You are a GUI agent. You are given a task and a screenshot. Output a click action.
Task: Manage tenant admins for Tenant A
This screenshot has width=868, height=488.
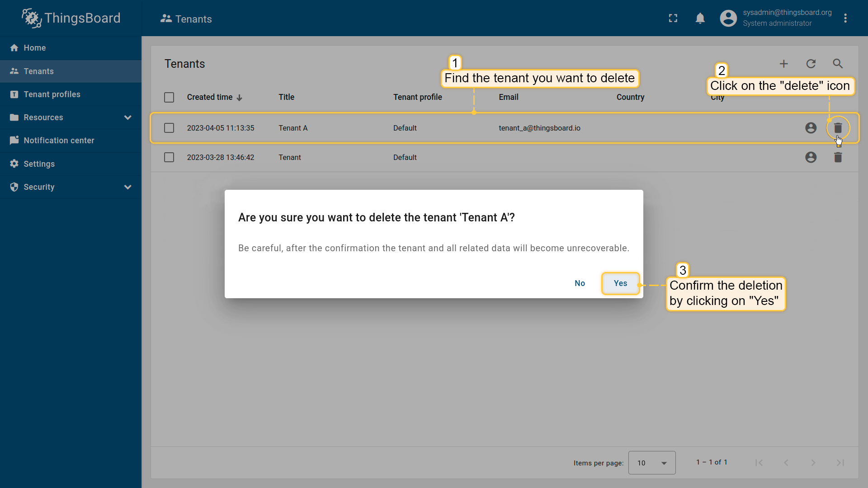coord(811,128)
